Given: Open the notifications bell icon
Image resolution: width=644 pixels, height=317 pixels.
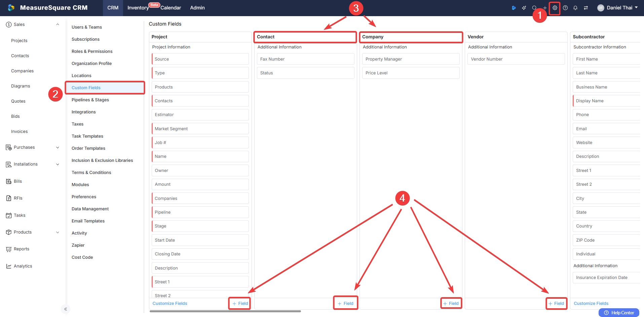Looking at the screenshot, I should click(575, 8).
